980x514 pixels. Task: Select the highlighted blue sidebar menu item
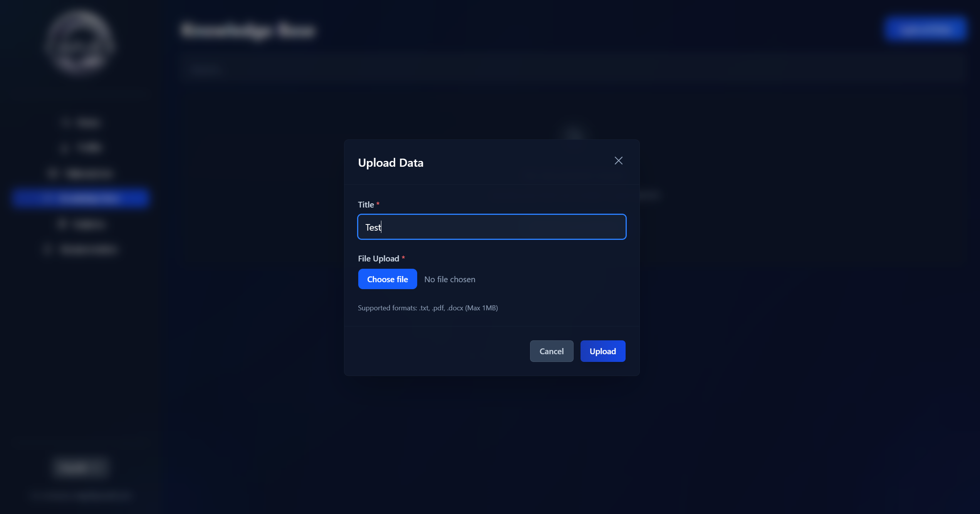[x=80, y=198]
